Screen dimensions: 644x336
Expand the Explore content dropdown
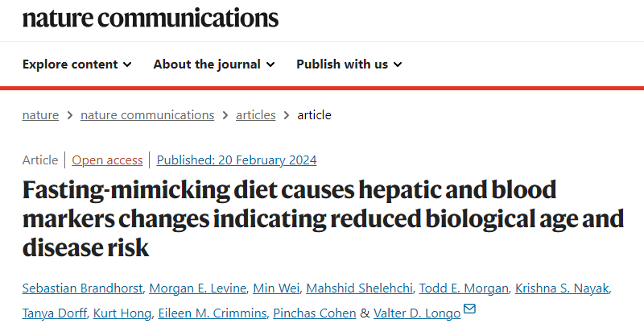76,64
